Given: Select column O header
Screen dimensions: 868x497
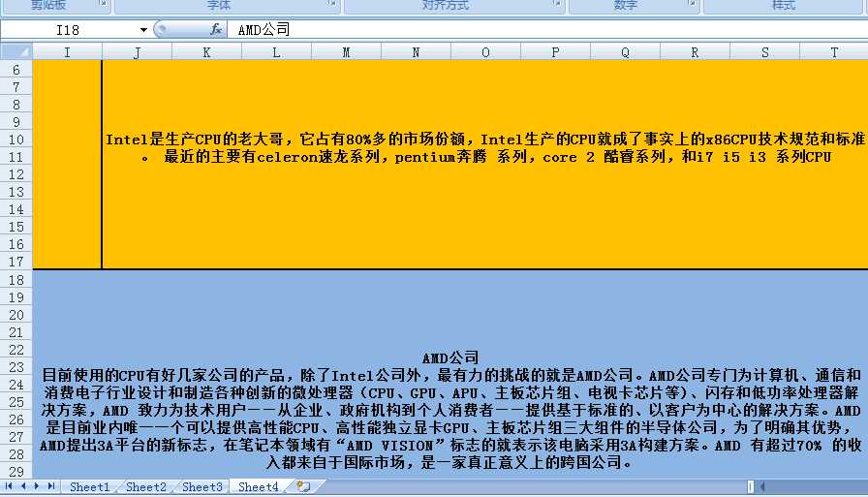Looking at the screenshot, I should (486, 52).
